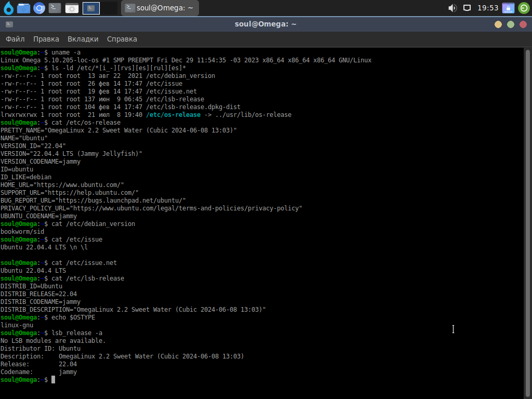Click the DISTRIB_RELEASE=22.04 line
532x399 pixels.
pos(38,295)
